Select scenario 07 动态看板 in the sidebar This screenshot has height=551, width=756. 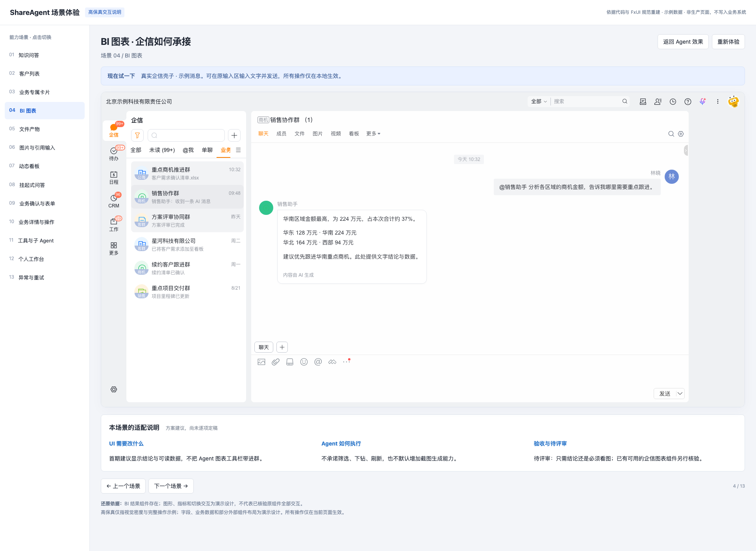[44, 166]
